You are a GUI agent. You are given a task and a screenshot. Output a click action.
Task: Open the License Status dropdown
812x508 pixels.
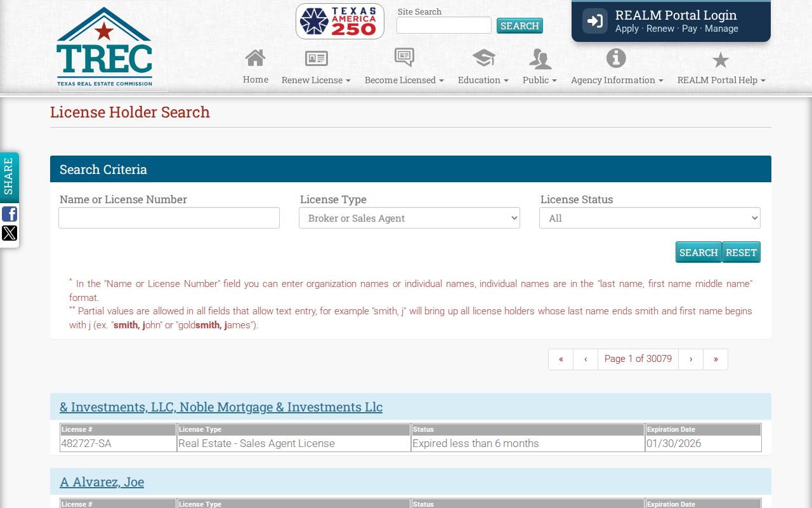(650, 218)
